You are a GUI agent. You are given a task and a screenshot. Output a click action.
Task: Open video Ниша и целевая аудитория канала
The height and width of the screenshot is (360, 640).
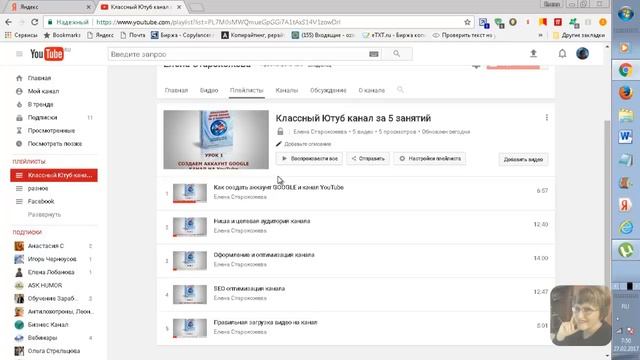coord(262,221)
